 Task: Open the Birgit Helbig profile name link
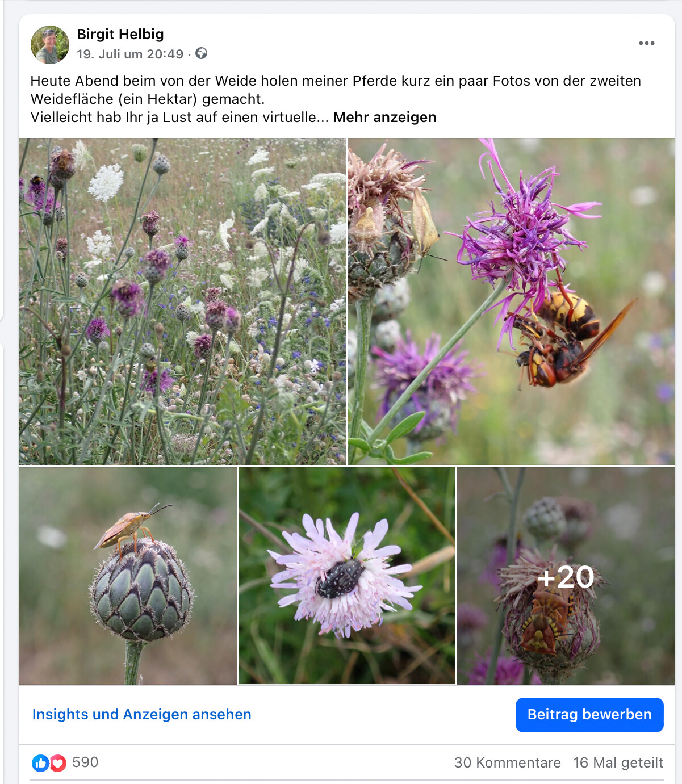coord(120,34)
